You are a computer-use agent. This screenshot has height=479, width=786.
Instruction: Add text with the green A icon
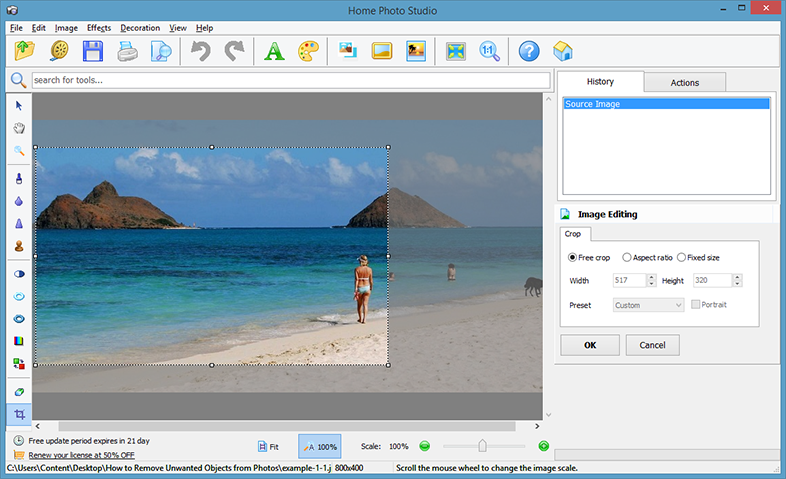274,51
